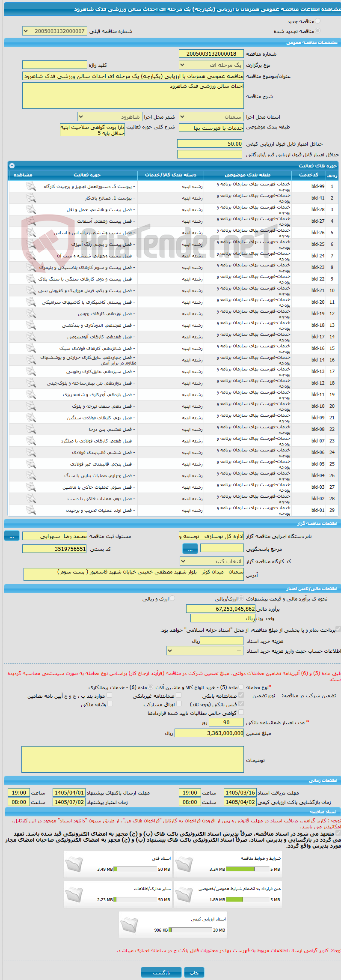Click the چاپ print button

[x=194, y=972]
